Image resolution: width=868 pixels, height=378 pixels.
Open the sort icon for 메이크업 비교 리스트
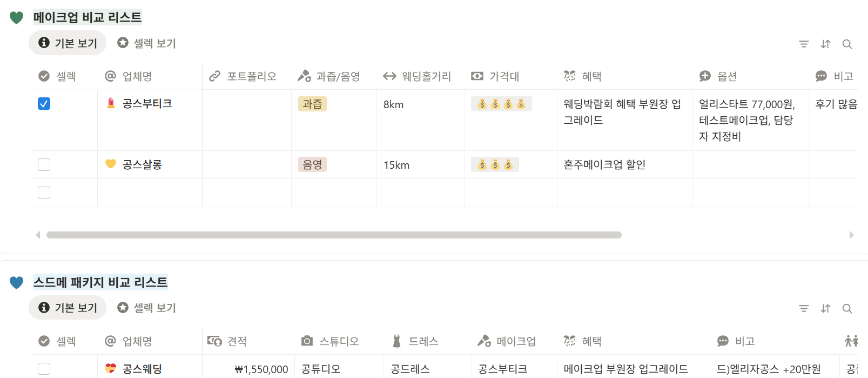click(825, 44)
